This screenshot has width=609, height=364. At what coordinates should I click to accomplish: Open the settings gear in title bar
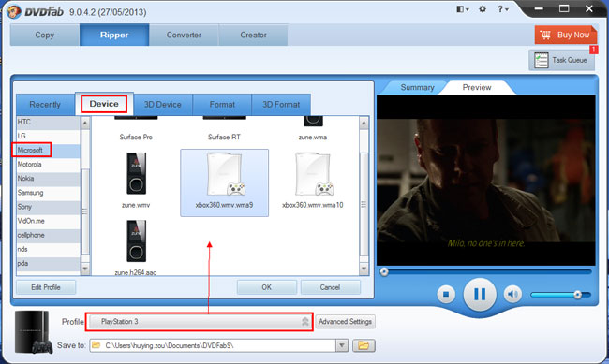tap(483, 9)
